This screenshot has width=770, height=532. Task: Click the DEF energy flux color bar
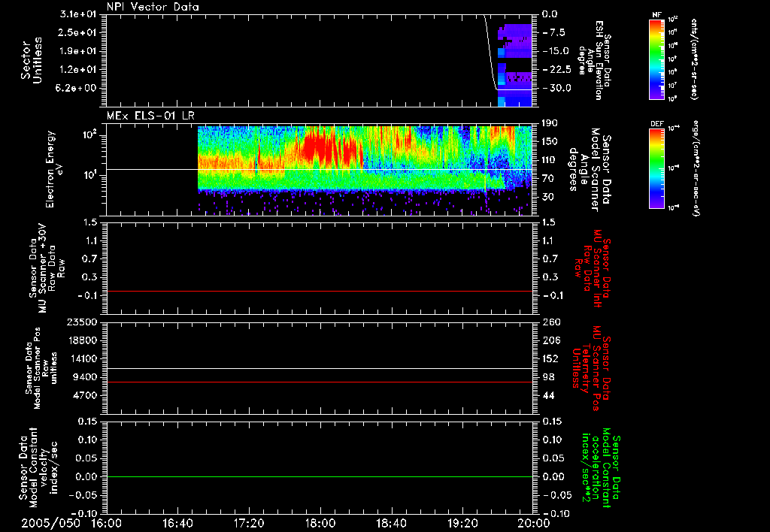tap(657, 168)
